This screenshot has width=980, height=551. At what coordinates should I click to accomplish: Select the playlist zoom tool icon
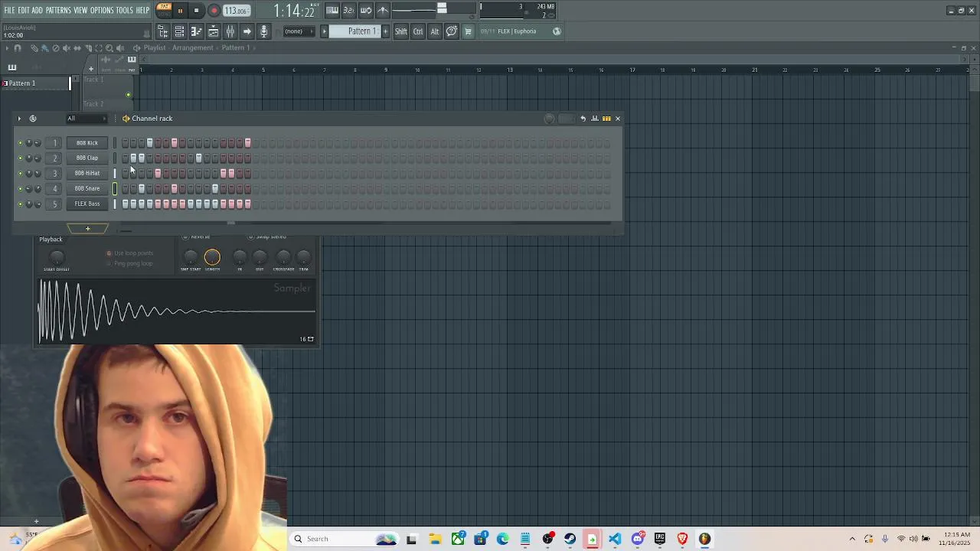coord(109,48)
